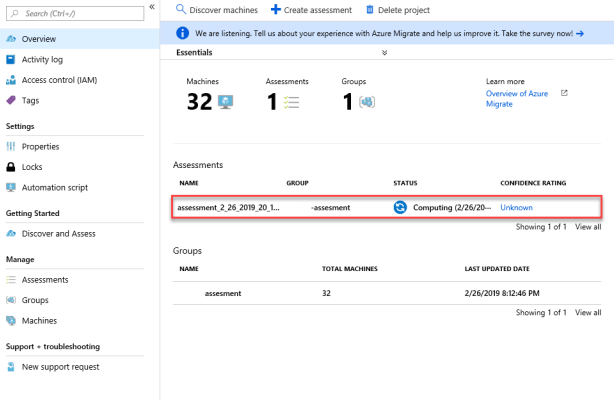Collapse the sidebar with double chevron

point(152,7)
